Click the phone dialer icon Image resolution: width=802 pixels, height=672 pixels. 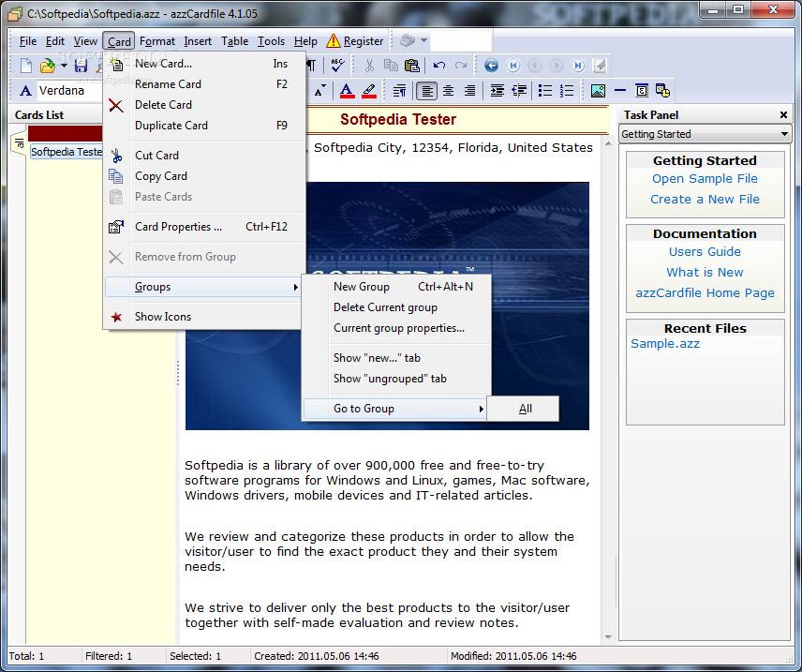pyautogui.click(x=408, y=40)
